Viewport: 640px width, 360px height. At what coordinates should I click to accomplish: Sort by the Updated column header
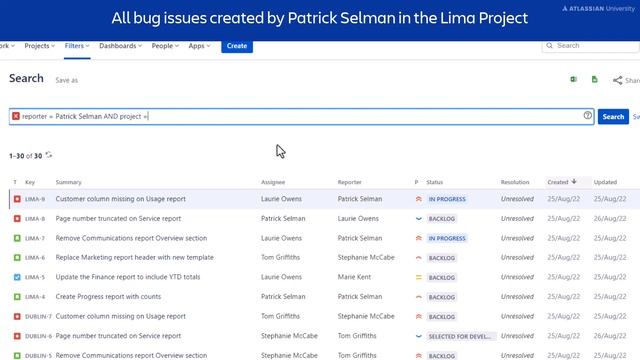pyautogui.click(x=605, y=182)
